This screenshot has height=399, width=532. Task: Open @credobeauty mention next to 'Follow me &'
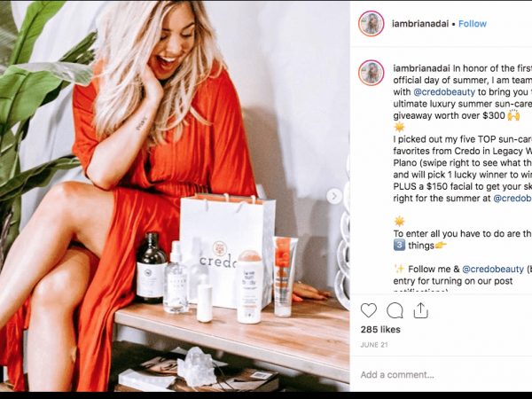(x=493, y=269)
